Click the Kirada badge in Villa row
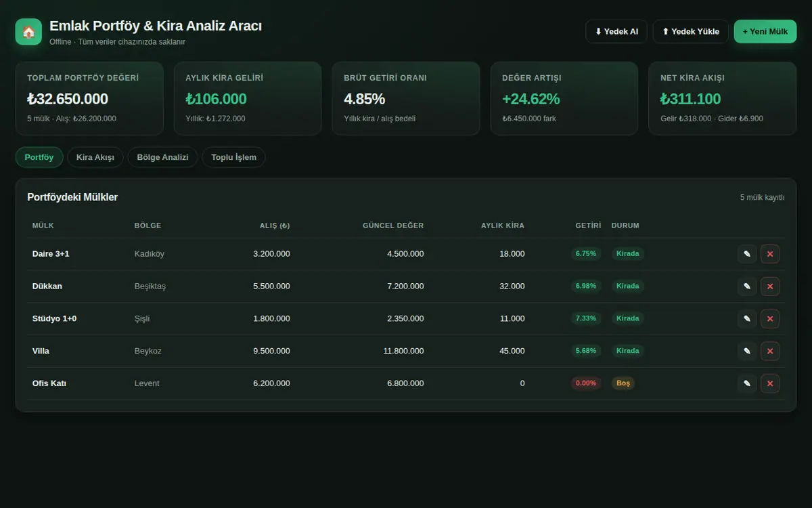The width and height of the screenshot is (812, 508). [x=628, y=351]
